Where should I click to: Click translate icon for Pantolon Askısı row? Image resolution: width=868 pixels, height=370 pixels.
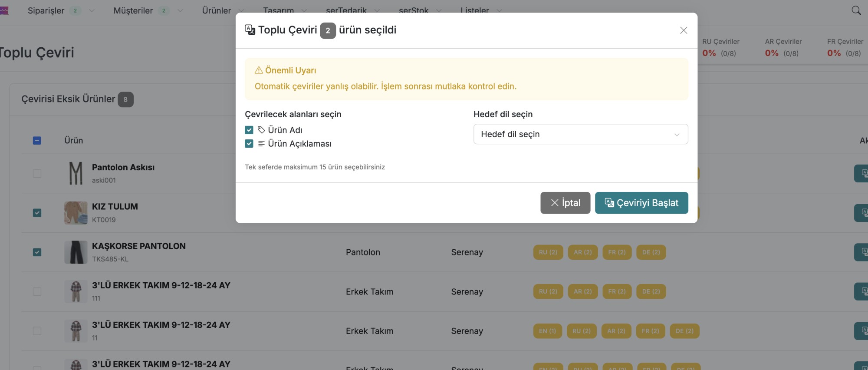coord(862,173)
